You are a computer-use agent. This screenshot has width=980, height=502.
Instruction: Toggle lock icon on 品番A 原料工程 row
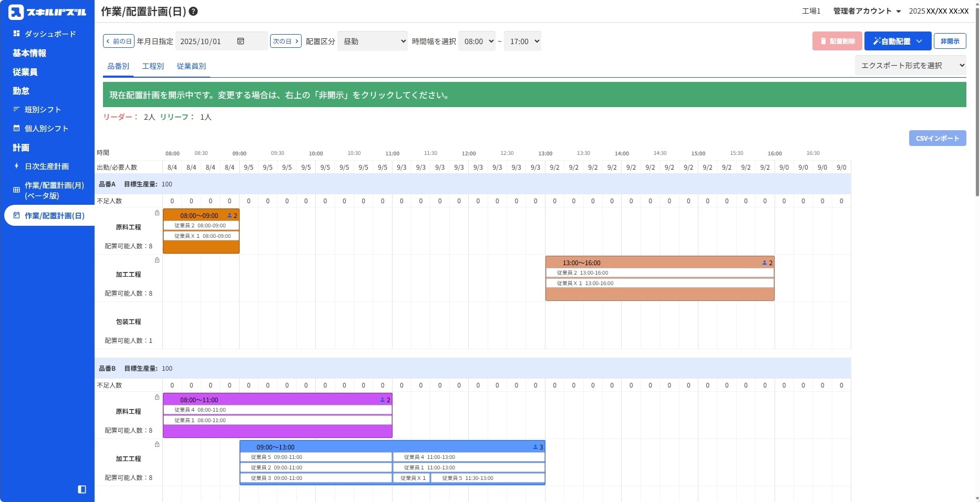coord(157,213)
